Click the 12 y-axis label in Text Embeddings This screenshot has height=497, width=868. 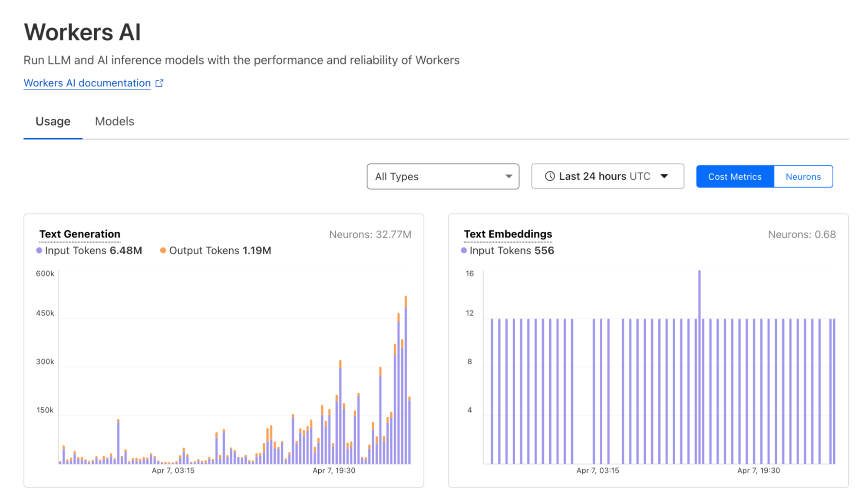[469, 313]
